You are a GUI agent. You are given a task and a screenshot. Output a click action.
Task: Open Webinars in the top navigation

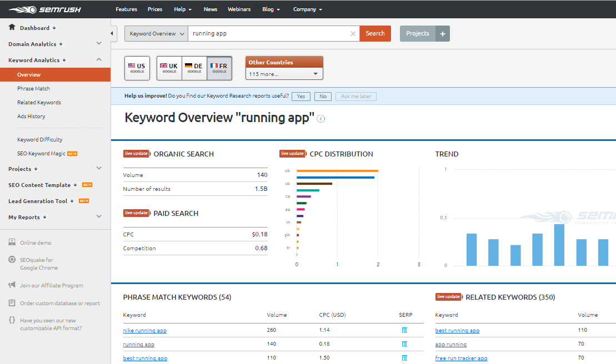(239, 9)
